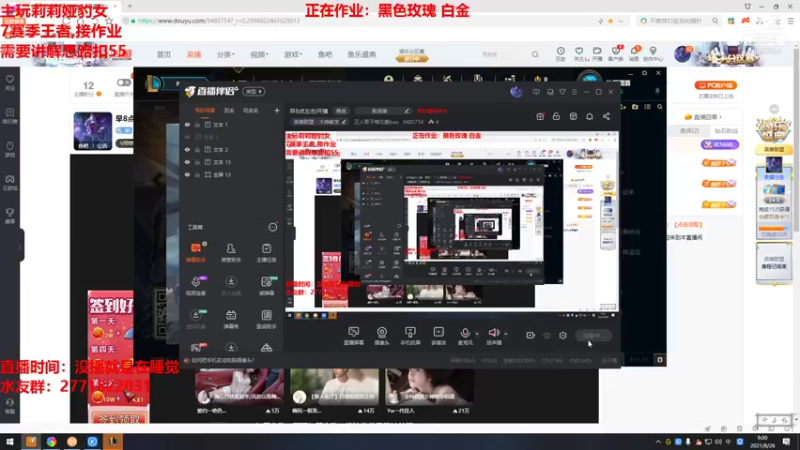Add the 摄像头 camera source

click(x=382, y=336)
